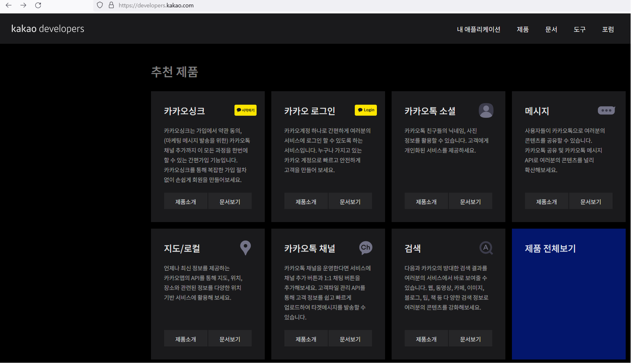Click 제품소개 on the 카카오싱크 card

[186, 201]
